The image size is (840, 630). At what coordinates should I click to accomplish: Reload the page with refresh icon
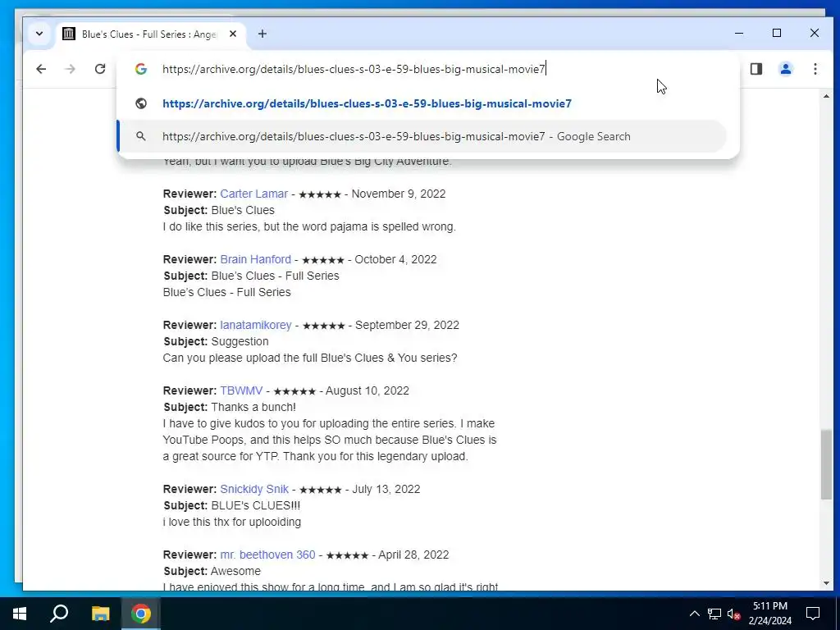tap(100, 69)
